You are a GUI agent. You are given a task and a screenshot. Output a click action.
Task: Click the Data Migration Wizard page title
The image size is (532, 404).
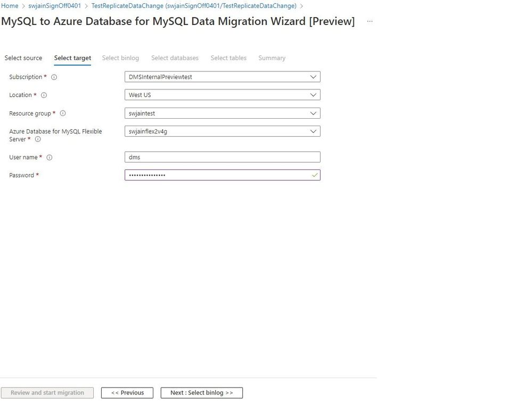click(x=178, y=21)
